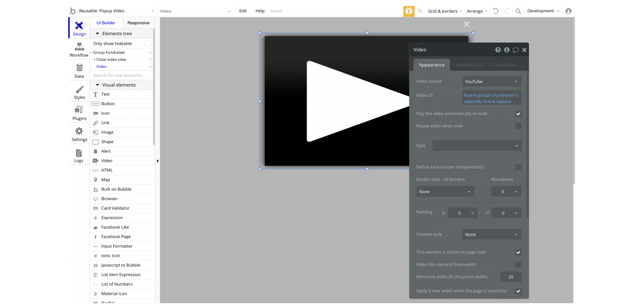The height and width of the screenshot is (306, 644).
Task: Toggle 'Only show hideable' checkbox
Action: click(148, 43)
